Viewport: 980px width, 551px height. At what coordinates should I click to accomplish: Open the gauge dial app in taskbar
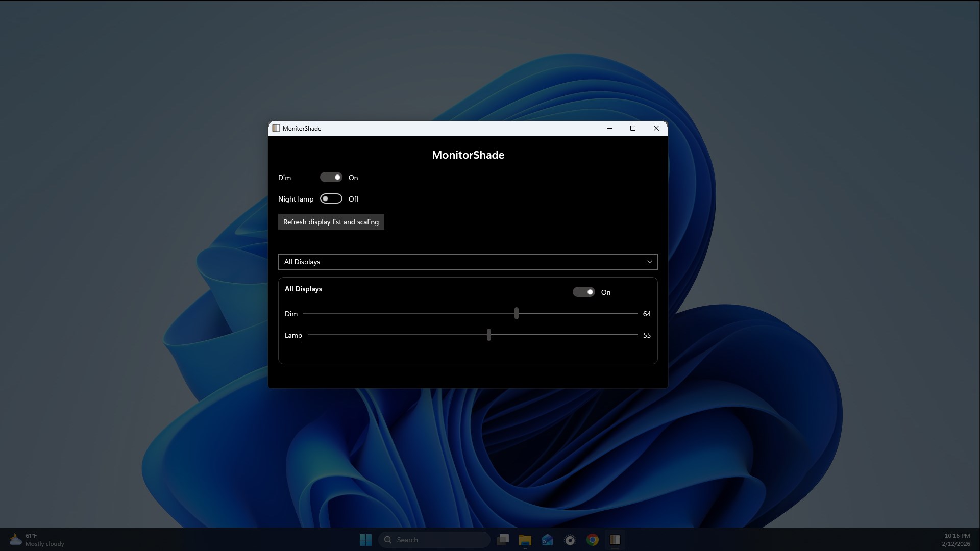coord(570,540)
